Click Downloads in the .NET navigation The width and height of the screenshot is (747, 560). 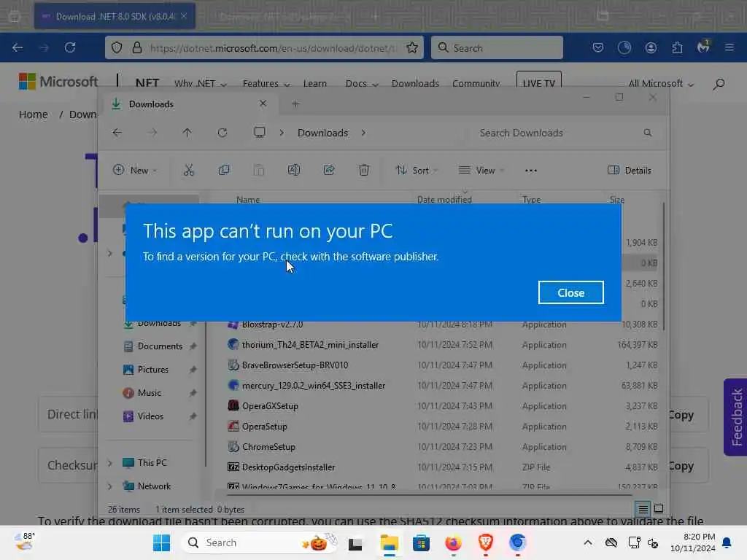415,83
